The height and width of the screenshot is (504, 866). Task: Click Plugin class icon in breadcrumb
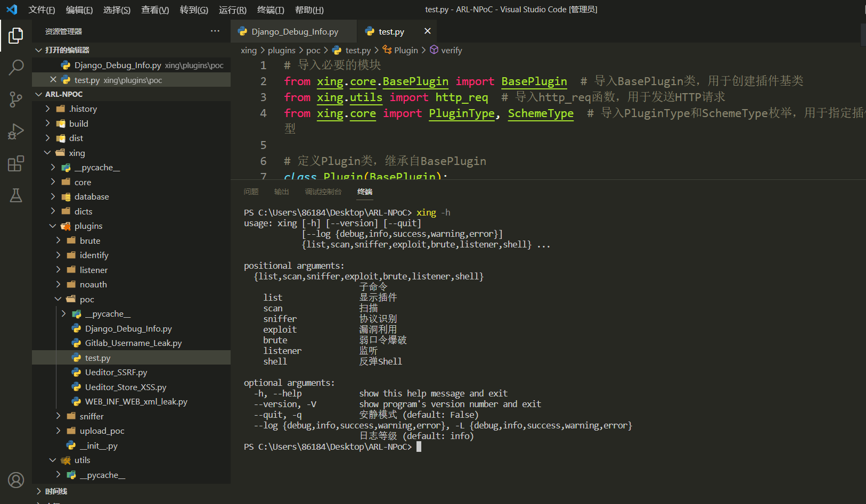click(x=387, y=49)
